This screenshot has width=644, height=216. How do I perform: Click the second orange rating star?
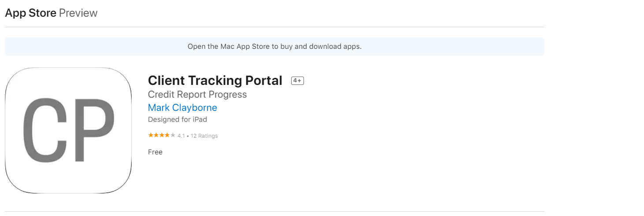(156, 135)
